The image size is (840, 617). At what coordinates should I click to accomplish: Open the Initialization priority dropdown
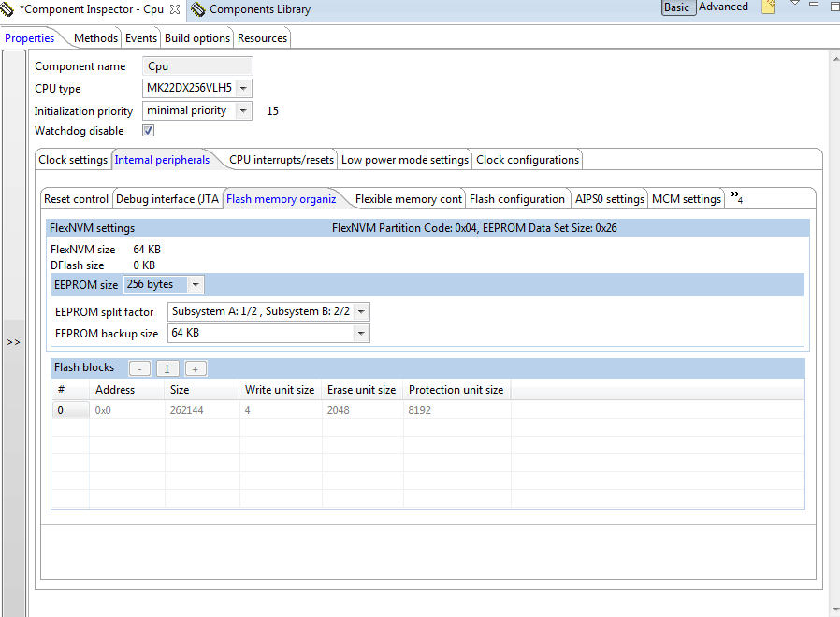(x=243, y=111)
